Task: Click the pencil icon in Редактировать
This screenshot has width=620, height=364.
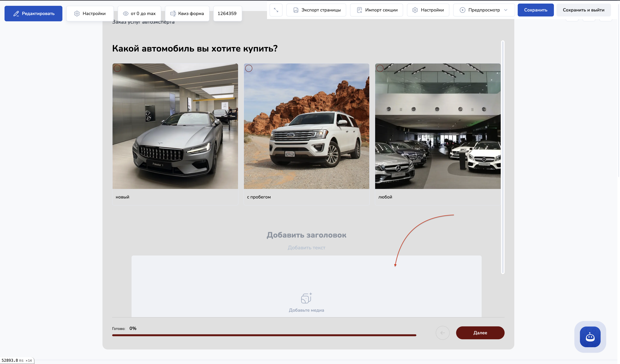Action: tap(16, 14)
